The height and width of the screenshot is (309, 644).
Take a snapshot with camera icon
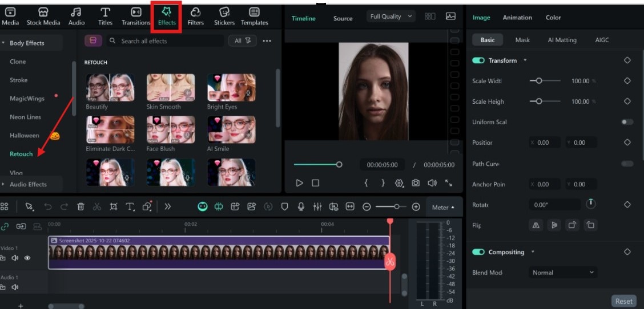click(416, 183)
